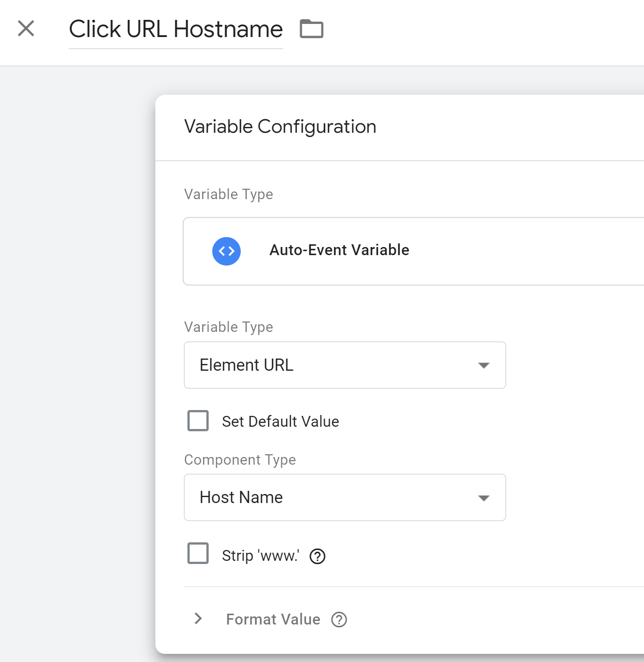Image resolution: width=644 pixels, height=662 pixels.
Task: Click the dropdown arrow in the Element URL box
Action: [x=484, y=365]
